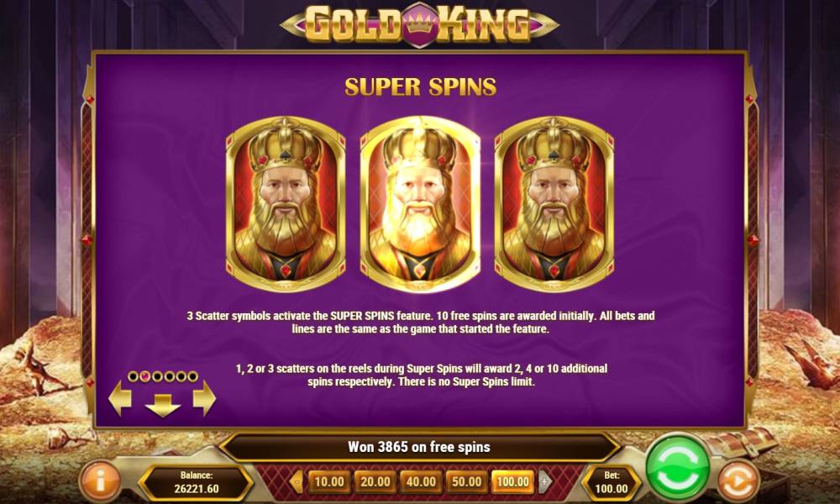Choose the 20.00 bet amount

375,481
